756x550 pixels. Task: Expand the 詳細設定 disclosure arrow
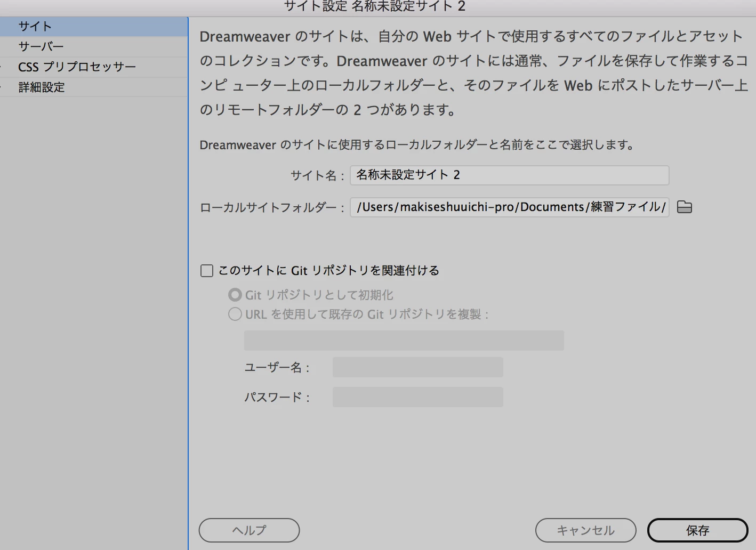(2, 87)
